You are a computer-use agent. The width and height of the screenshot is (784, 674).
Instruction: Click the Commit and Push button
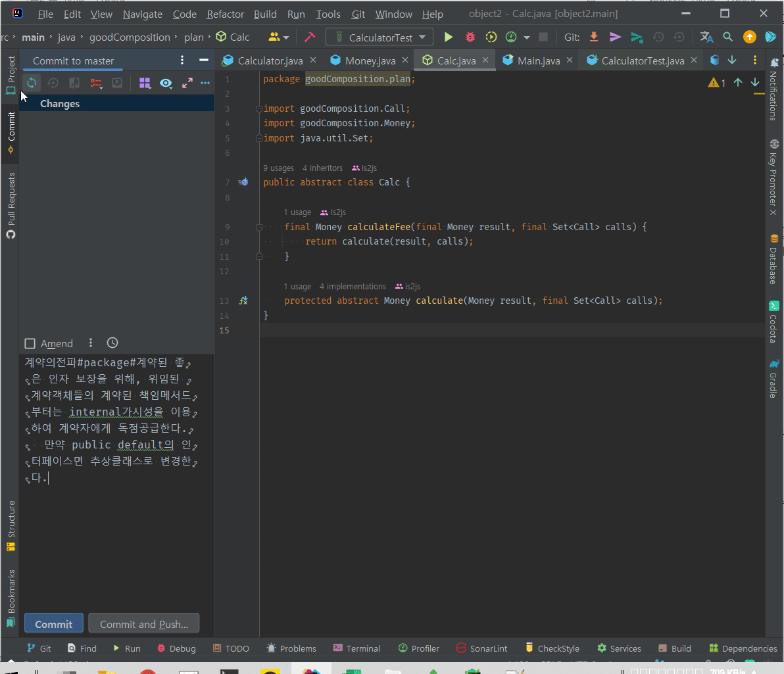[143, 624]
